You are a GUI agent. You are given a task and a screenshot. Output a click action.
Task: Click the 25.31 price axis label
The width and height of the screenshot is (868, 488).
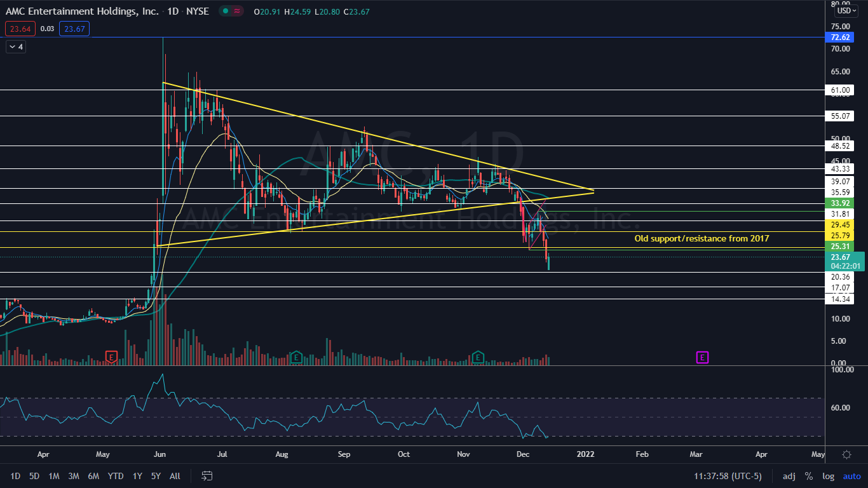point(841,246)
